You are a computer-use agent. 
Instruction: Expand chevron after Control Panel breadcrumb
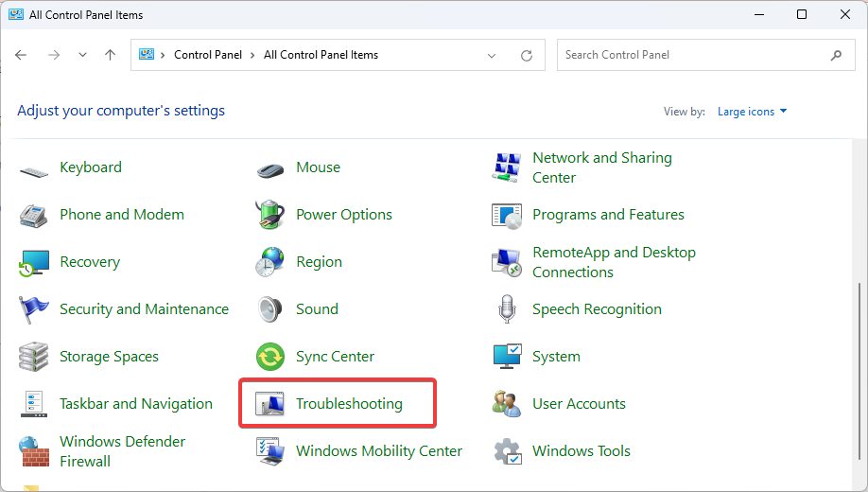(x=252, y=55)
